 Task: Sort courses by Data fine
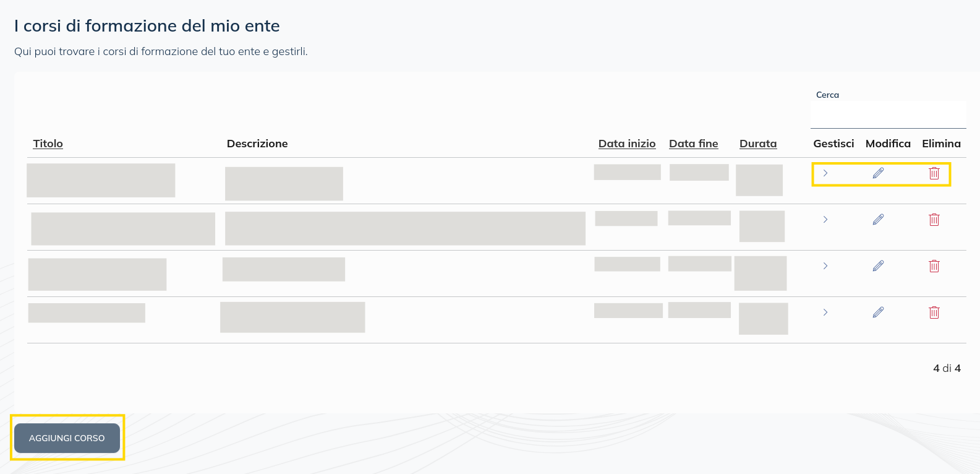(693, 144)
